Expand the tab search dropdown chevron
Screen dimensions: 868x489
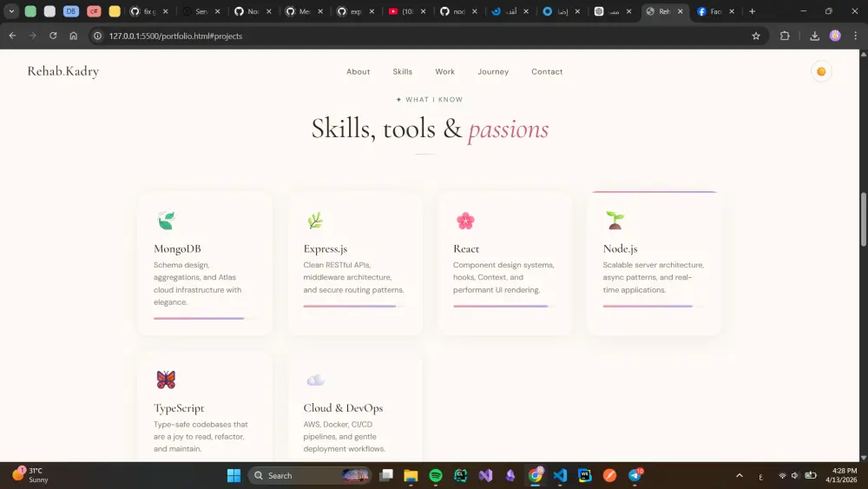click(x=11, y=11)
